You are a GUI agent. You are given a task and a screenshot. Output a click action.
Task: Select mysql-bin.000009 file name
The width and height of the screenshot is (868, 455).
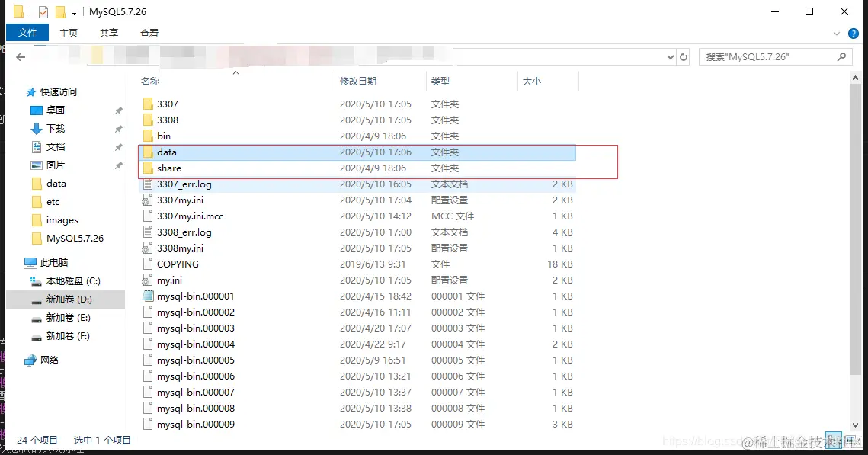click(x=195, y=425)
